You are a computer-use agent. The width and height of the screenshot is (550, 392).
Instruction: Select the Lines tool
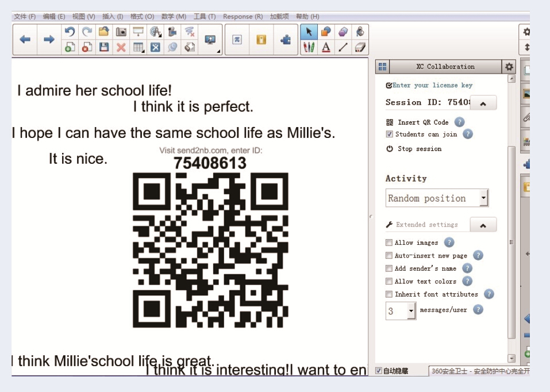tap(343, 47)
